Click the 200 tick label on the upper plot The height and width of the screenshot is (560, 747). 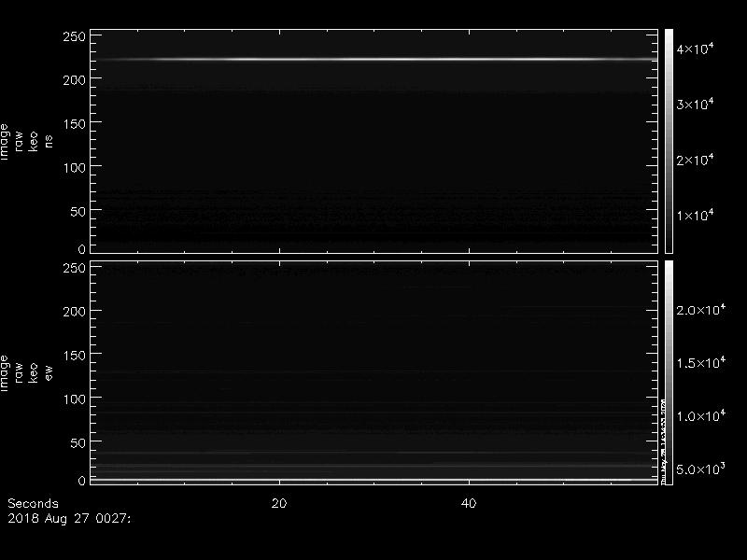tap(75, 79)
